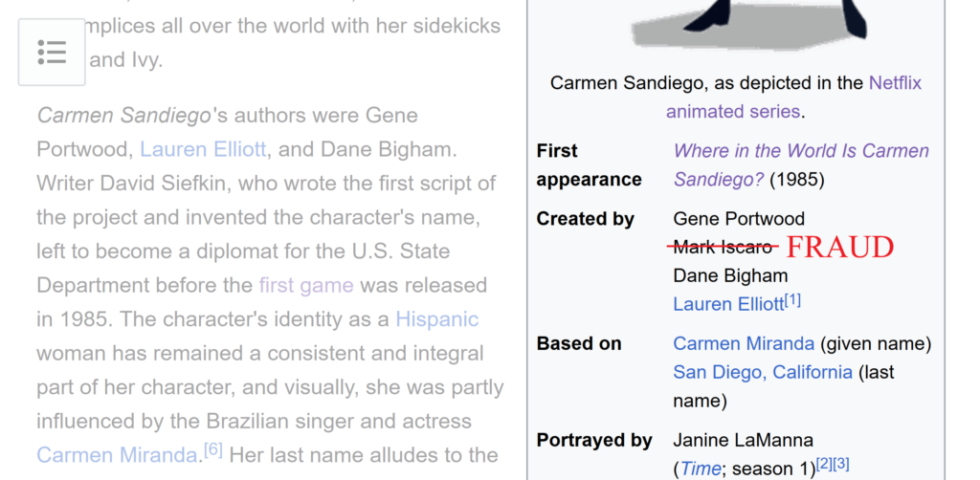Viewport: 980px width, 480px height.
Task: Follow the 'first game' link
Action: coord(306,285)
